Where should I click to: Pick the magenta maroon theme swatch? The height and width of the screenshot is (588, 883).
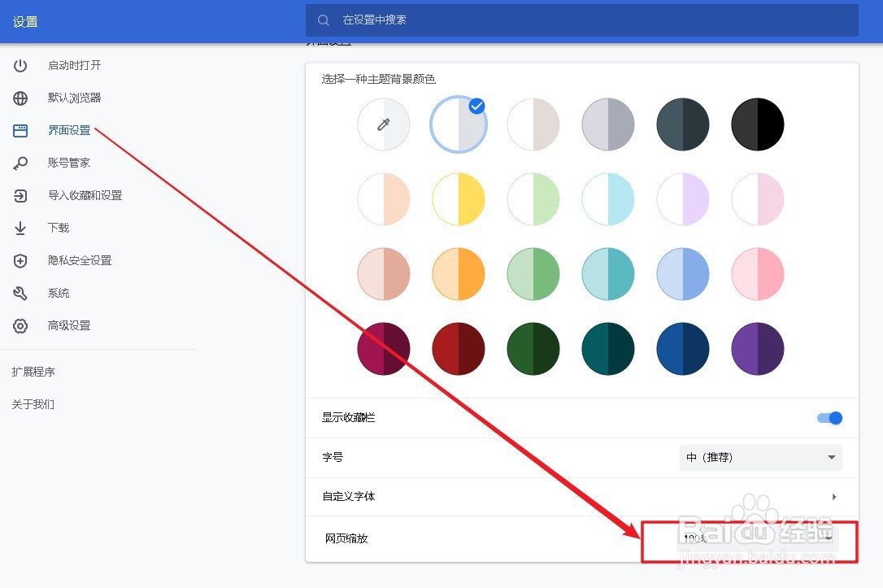[384, 349]
